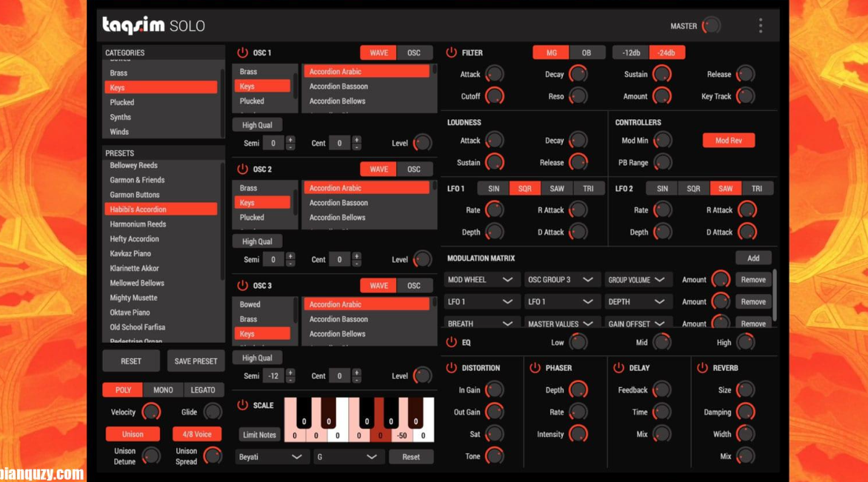Click the OSC 2 Cent stepper plus
This screenshot has width=868, height=482.
click(x=356, y=255)
